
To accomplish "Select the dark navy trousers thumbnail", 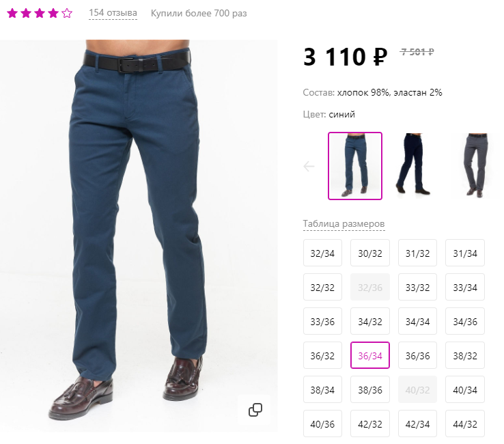I will (x=412, y=165).
